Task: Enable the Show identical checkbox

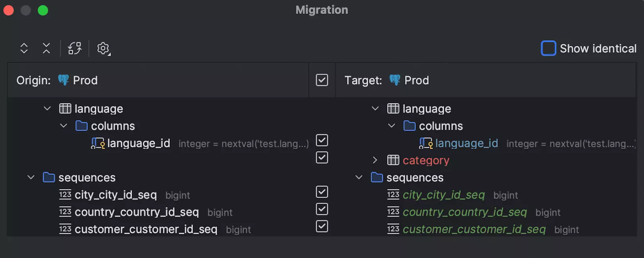Action: pyautogui.click(x=548, y=48)
